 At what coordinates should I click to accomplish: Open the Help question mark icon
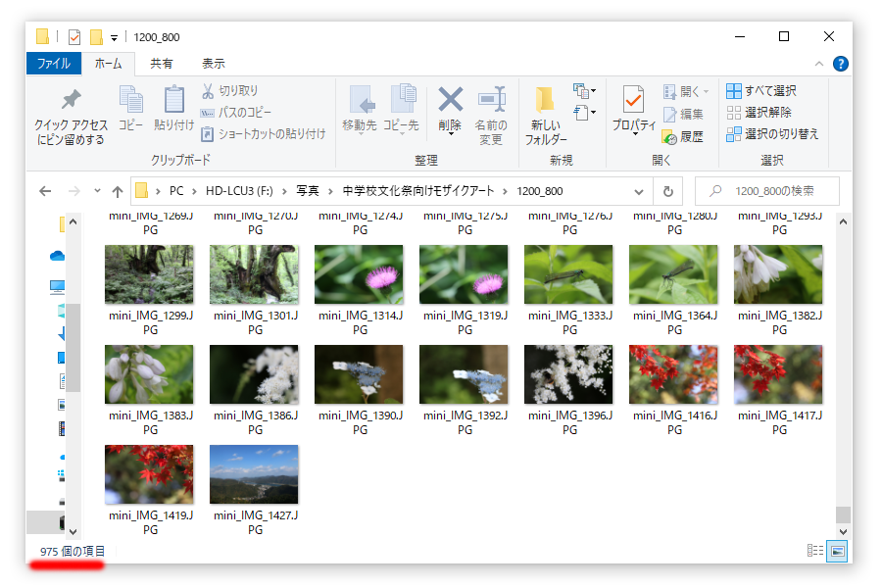point(841,64)
